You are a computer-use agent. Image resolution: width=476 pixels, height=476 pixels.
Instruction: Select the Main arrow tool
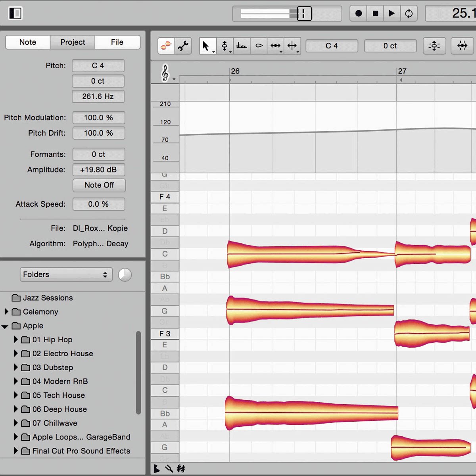(205, 46)
